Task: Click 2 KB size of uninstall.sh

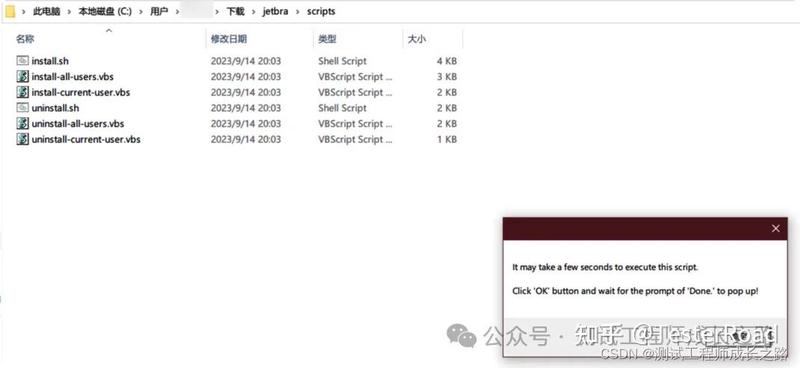Action: pos(446,108)
